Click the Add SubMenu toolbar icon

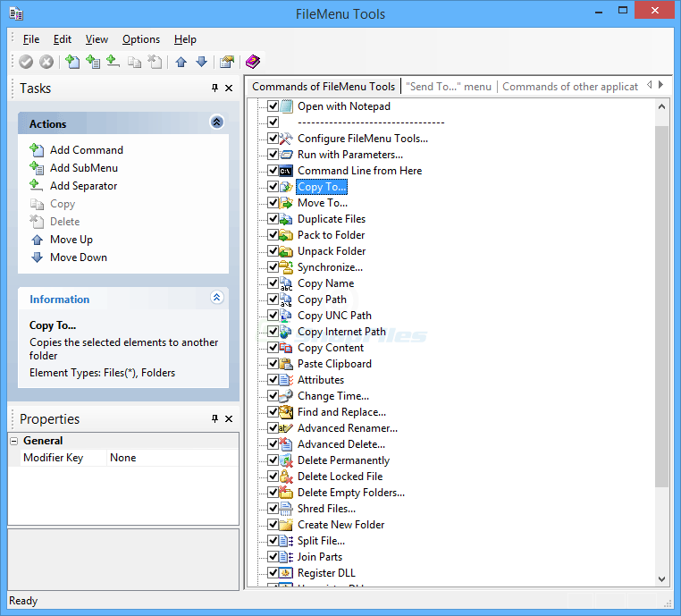[x=93, y=62]
